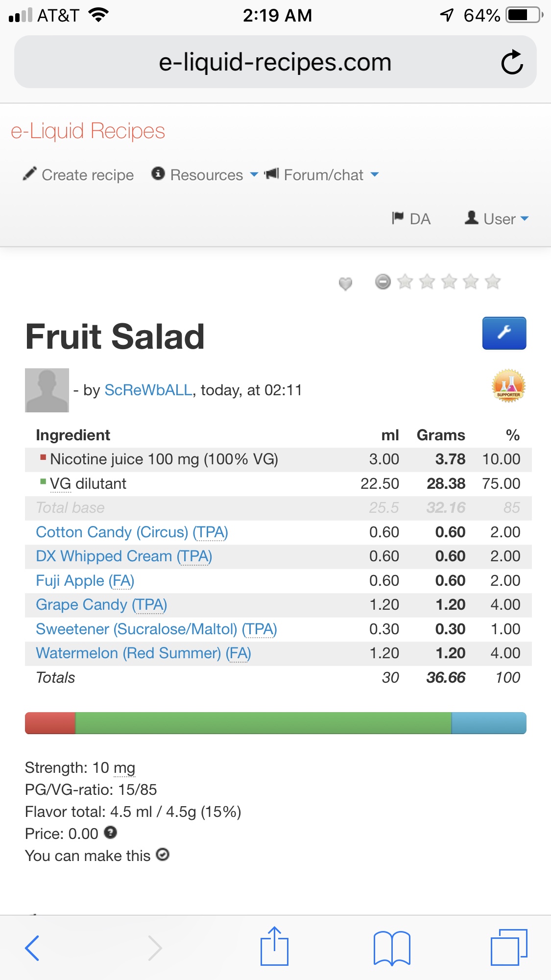Open the Create recipe menu item
This screenshot has width=551, height=980.
point(79,175)
